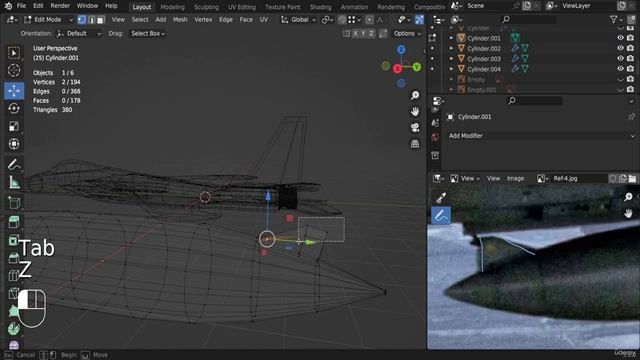Open the Image menu in image editor
640x360 pixels.
[515, 178]
